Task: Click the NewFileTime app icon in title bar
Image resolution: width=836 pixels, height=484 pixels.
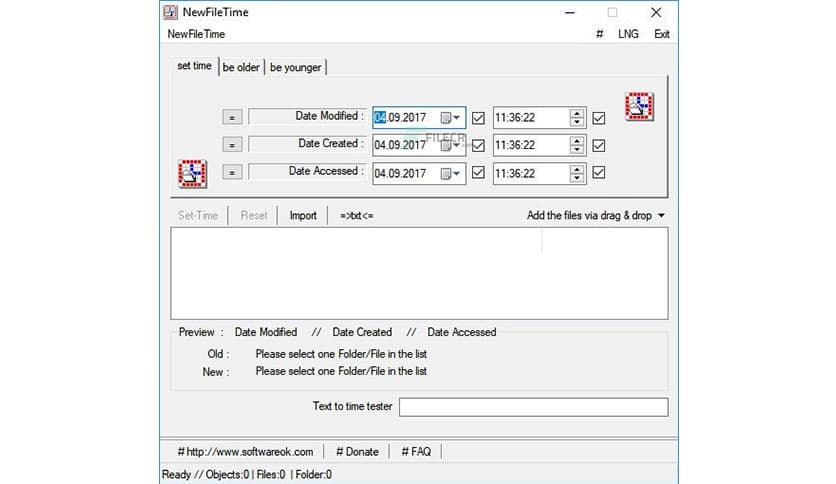Action: (170, 13)
